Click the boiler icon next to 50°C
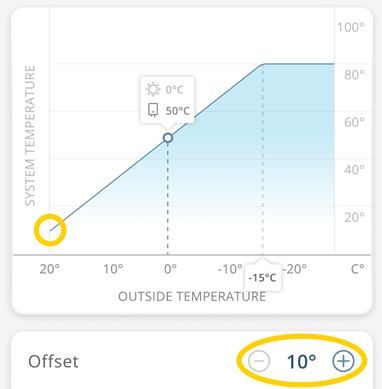 point(153,110)
